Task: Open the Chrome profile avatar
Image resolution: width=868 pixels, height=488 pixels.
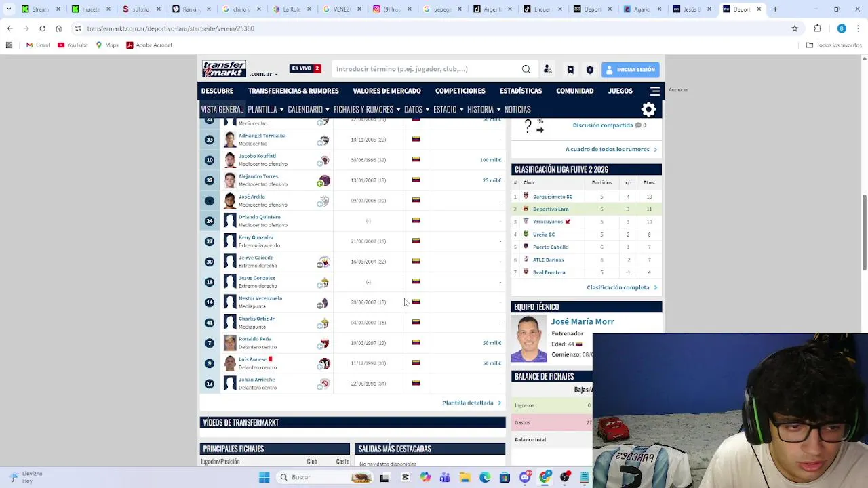Action: (842, 28)
